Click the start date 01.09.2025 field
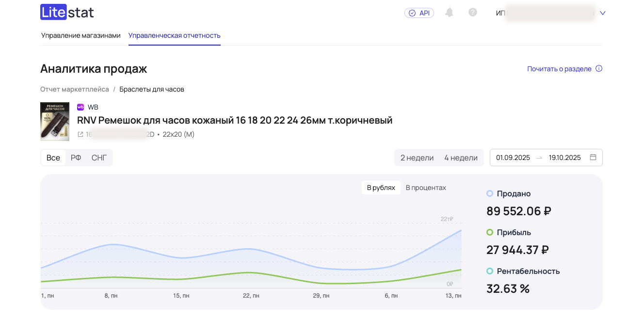The height and width of the screenshot is (319, 644). (x=513, y=158)
